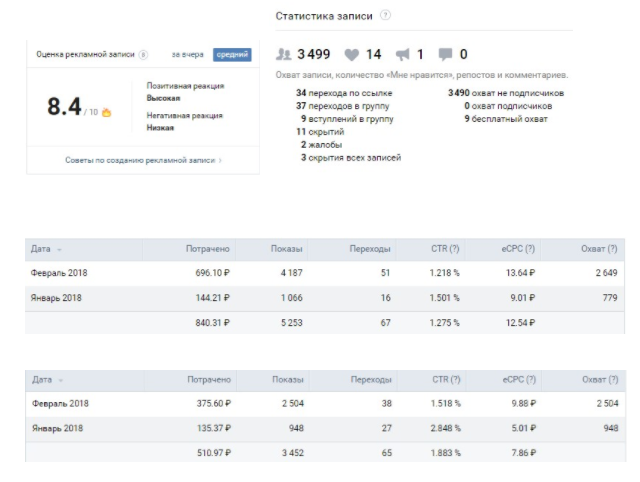Select Показы header in first table
This screenshot has height=482, width=640.
point(287,249)
